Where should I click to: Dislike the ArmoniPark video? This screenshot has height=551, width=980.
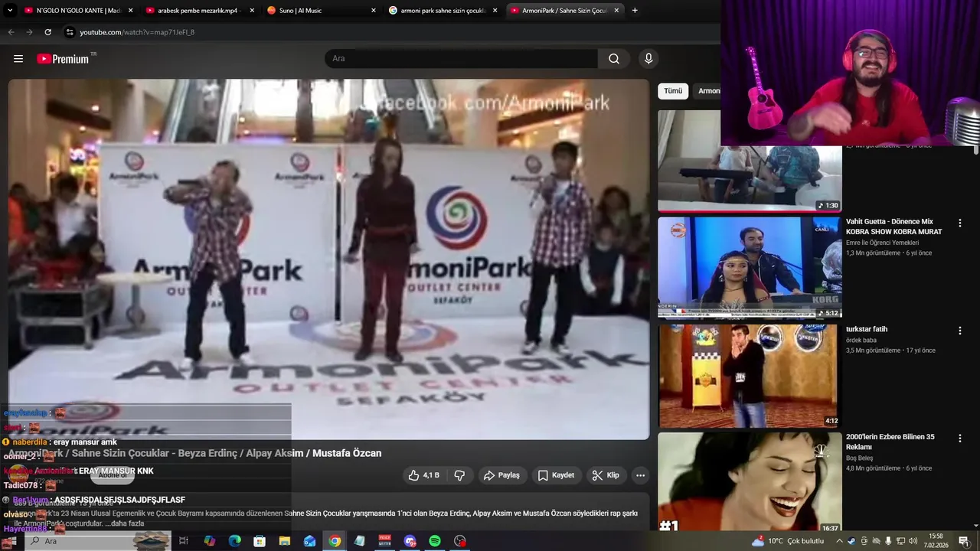459,475
